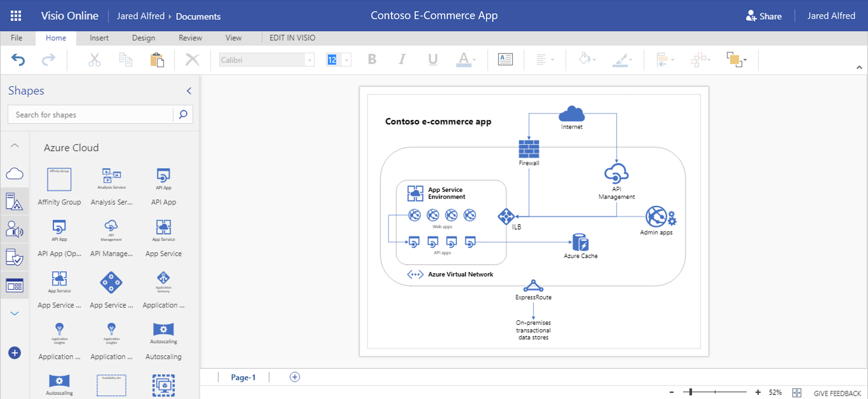Image resolution: width=868 pixels, height=399 pixels.
Task: Click the EDIT IN VISIO button
Action: [292, 38]
